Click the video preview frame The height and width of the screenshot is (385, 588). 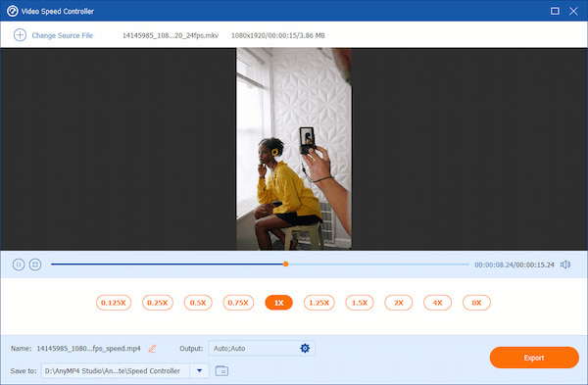coord(294,149)
